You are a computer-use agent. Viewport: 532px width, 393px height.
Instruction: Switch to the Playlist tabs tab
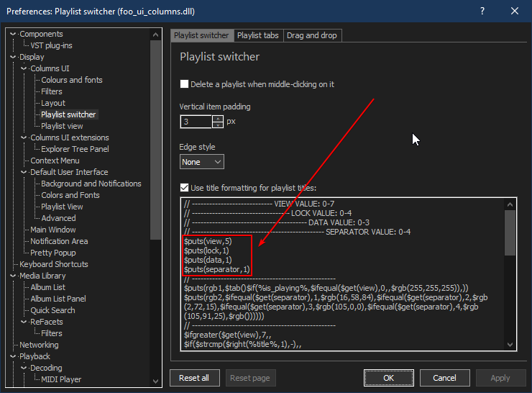tap(257, 35)
